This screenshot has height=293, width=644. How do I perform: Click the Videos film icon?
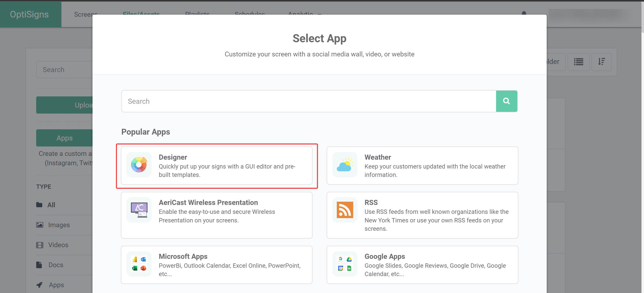[x=40, y=245]
